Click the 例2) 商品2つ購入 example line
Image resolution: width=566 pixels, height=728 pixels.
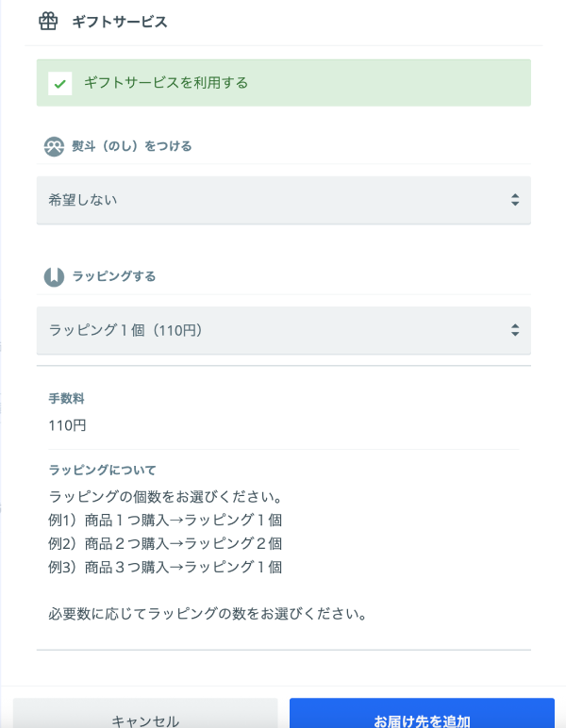click(x=165, y=543)
